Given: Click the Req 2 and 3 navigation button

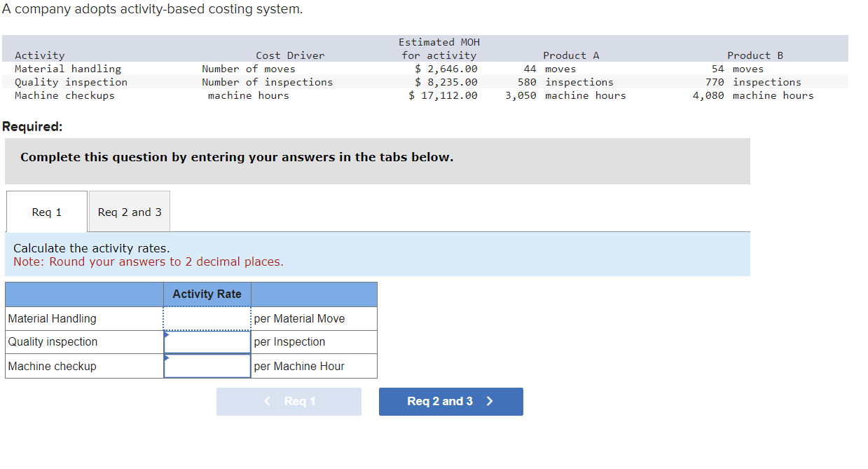Looking at the screenshot, I should point(450,401).
